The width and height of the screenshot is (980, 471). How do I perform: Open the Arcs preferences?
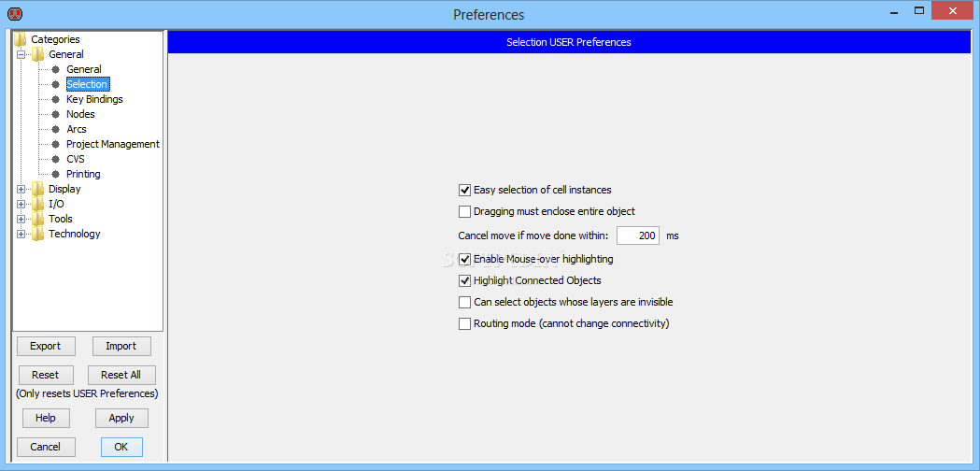[x=77, y=130]
